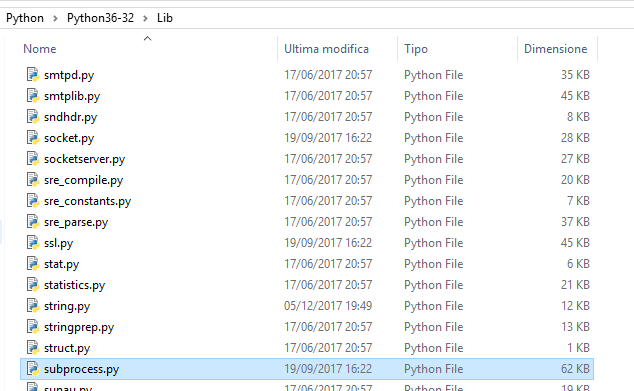Click the 62 KB size of subprocess.py
This screenshot has height=391, width=634.
(575, 369)
